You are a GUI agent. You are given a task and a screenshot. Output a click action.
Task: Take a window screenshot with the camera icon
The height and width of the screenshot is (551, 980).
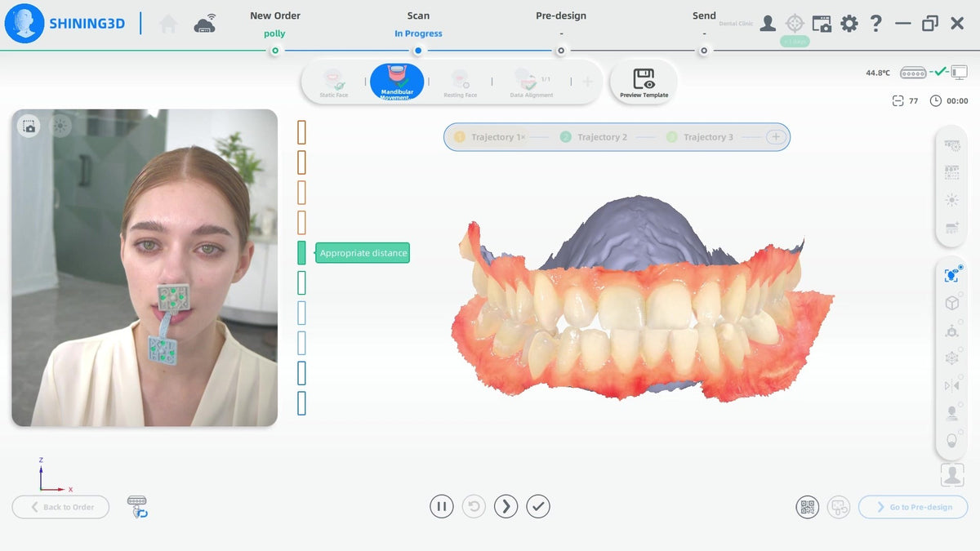click(822, 24)
